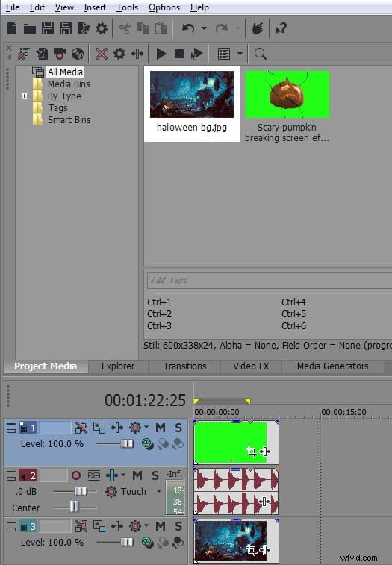Activate the What's This help cursor
This screenshot has height=565, width=392.
[281, 28]
